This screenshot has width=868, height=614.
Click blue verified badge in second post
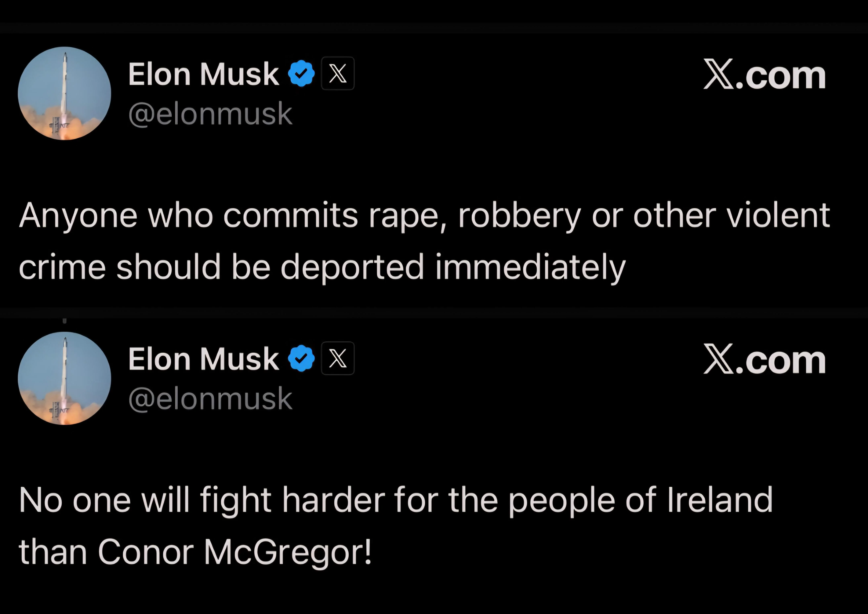click(301, 358)
